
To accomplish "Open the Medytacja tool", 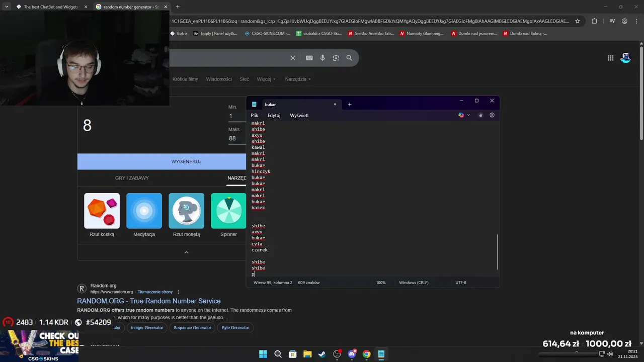I will click(x=144, y=215).
